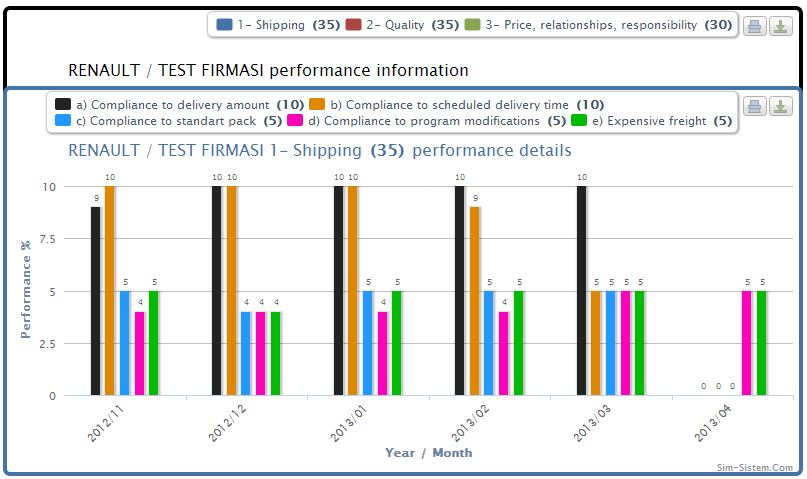807x479 pixels.
Task: Click the '2013/04' x-axis label
Action: (x=713, y=423)
